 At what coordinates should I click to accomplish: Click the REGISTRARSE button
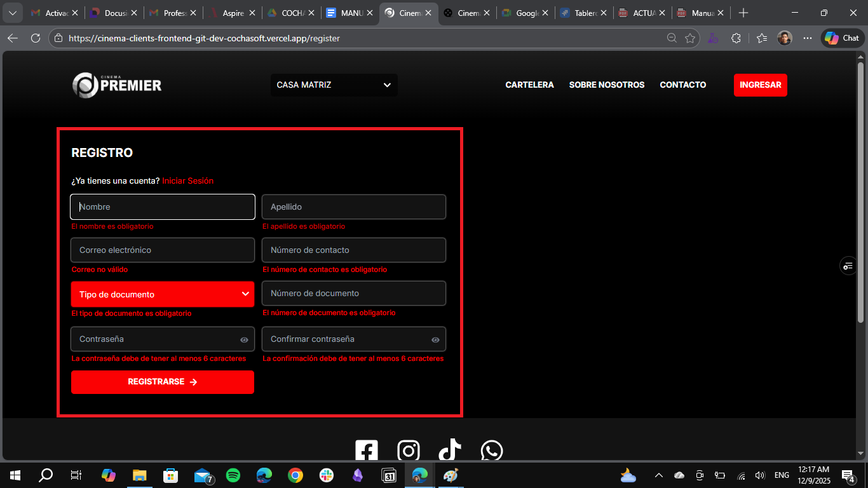coord(163,382)
